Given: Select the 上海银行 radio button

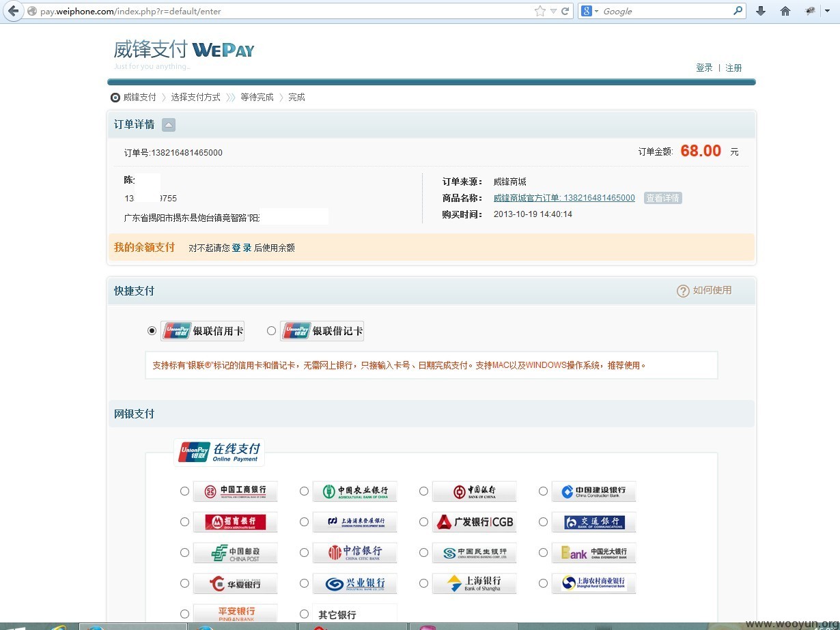Looking at the screenshot, I should 423,583.
